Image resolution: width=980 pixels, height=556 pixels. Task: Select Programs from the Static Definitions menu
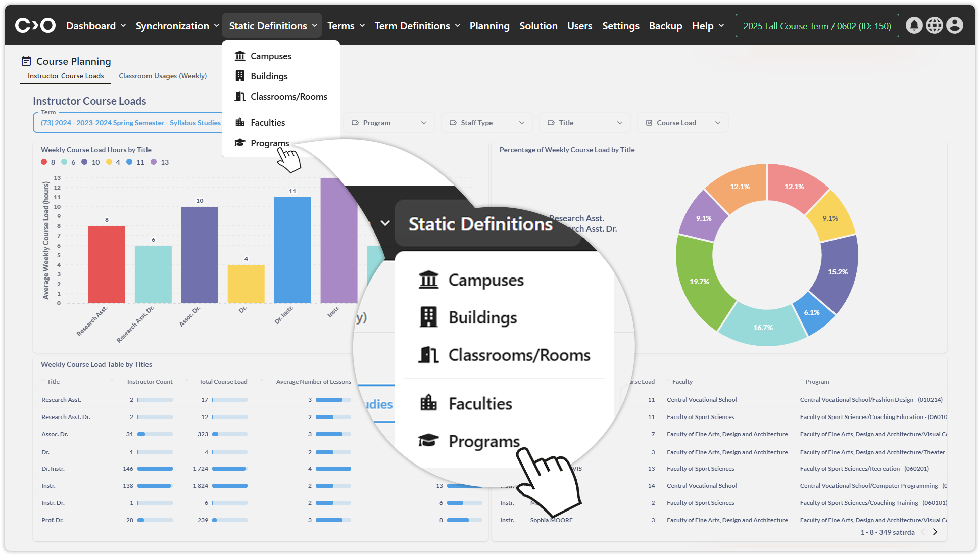click(270, 143)
